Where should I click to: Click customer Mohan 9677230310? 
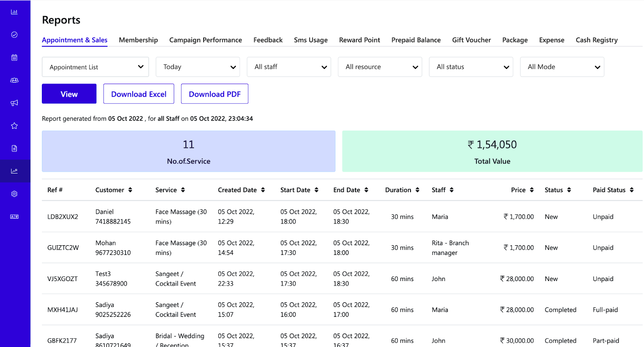(x=113, y=248)
